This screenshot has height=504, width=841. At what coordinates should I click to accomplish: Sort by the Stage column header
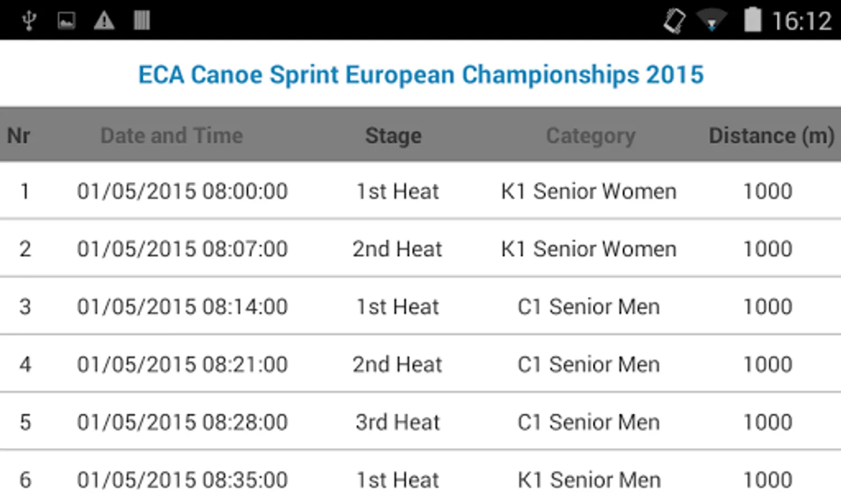(x=393, y=136)
